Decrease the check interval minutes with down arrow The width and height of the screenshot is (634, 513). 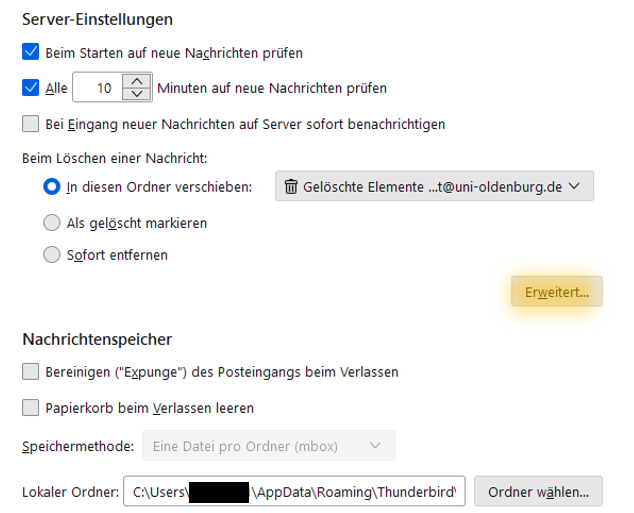coord(136,94)
